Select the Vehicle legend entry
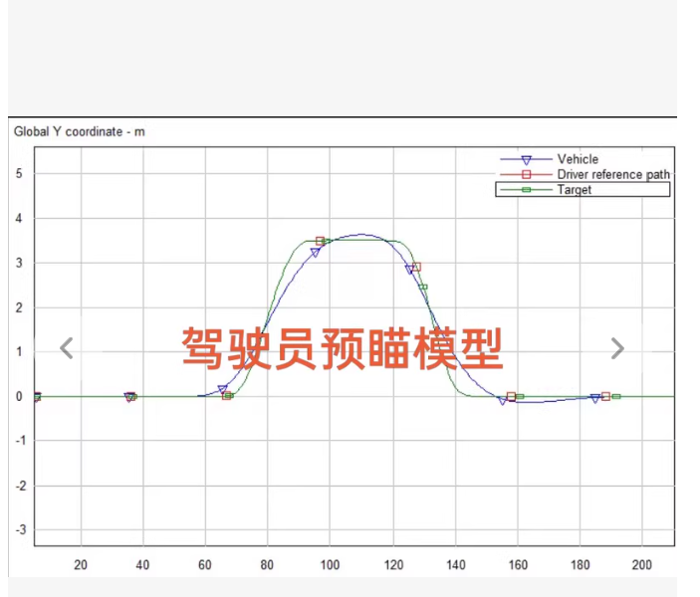Viewport: 700px width, 597px height. [549, 159]
